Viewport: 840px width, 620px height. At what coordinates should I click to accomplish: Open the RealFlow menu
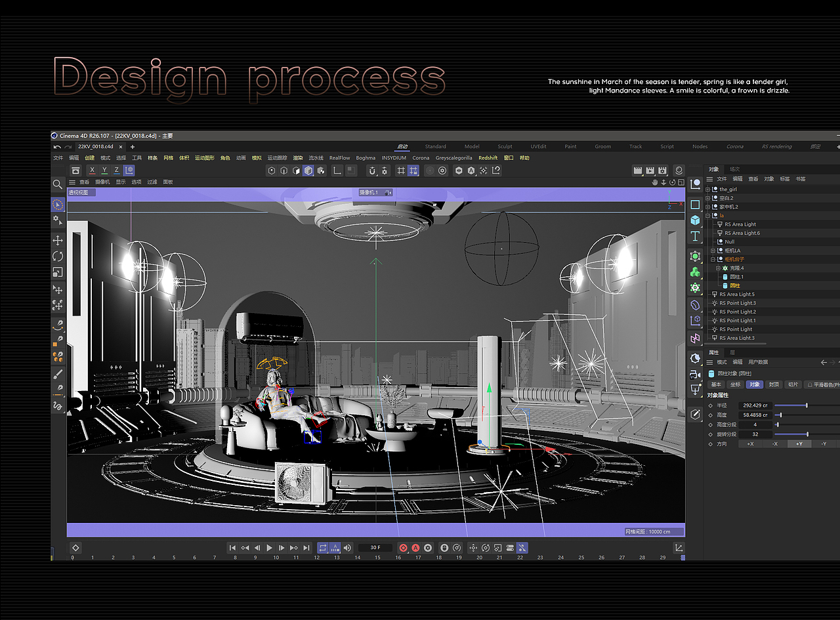(339, 158)
